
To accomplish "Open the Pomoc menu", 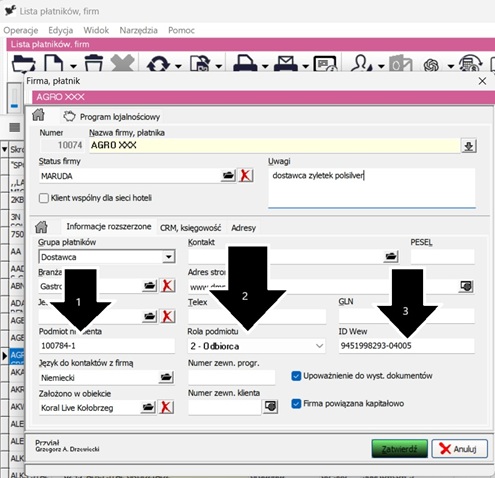I will tap(181, 30).
